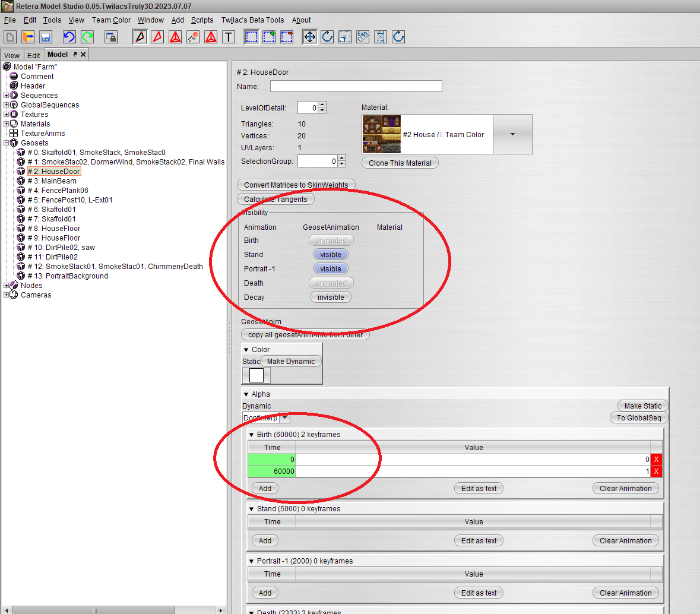Collapse the Geosets tree node
Screen dimensions: 700x614
point(7,143)
